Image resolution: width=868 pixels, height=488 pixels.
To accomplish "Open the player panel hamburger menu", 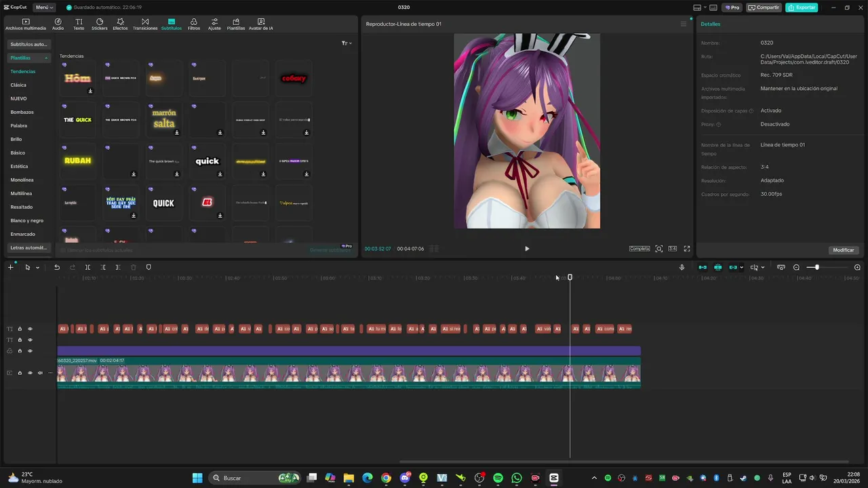I will click(684, 24).
